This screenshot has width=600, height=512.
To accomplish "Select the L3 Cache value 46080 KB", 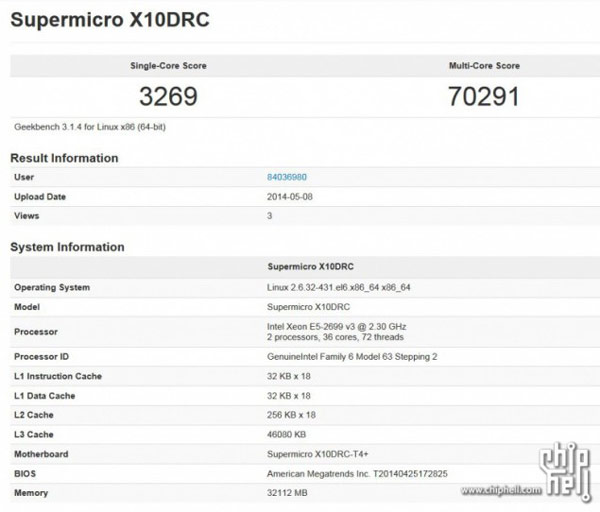I will 286,435.
